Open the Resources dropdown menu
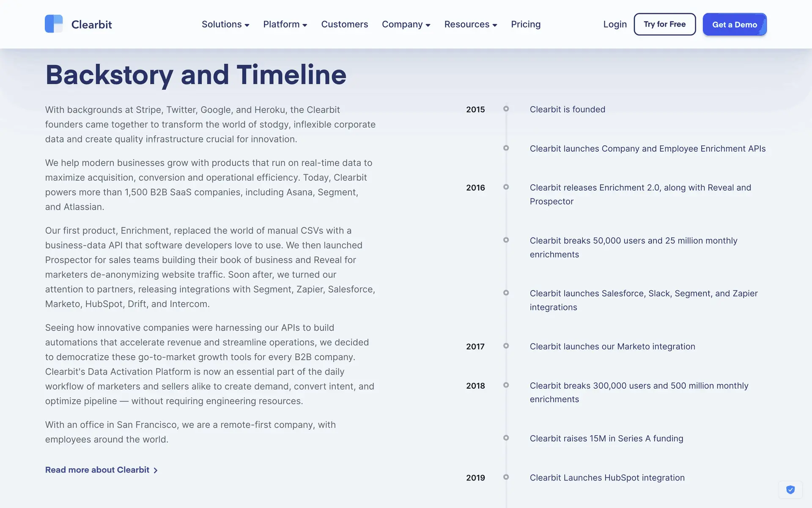Viewport: 812px width, 508px height. click(470, 25)
